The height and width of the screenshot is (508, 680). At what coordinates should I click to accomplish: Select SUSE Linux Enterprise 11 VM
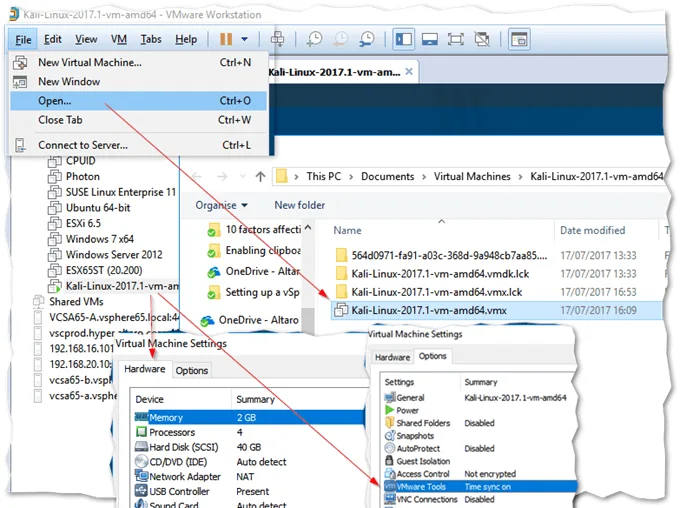pyautogui.click(x=121, y=192)
